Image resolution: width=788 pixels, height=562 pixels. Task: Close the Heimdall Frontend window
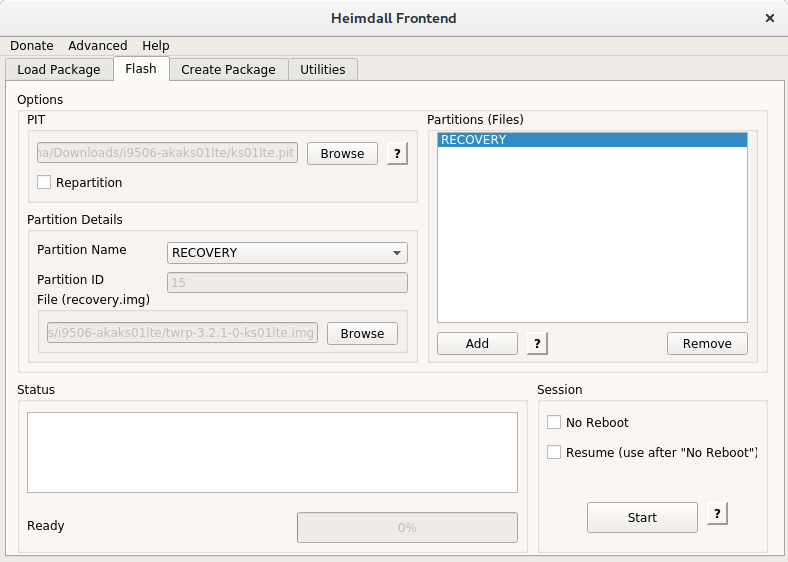click(x=769, y=18)
